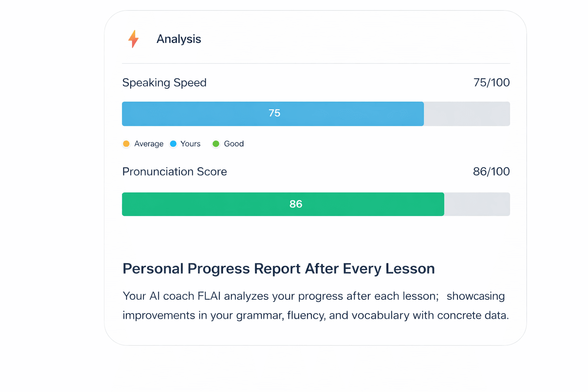
Task: Click the green Good legend dot
Action: point(216,144)
